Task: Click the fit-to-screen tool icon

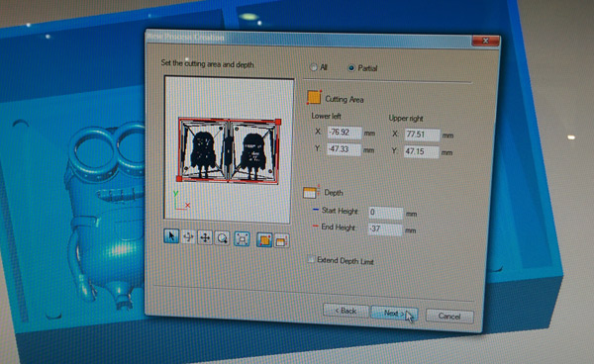Action: point(242,239)
